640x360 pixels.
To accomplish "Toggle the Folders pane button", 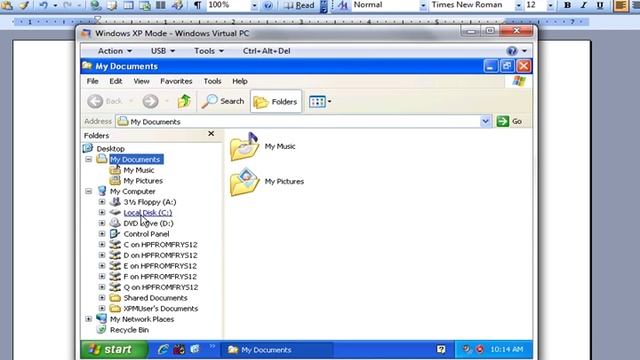I will point(276,101).
